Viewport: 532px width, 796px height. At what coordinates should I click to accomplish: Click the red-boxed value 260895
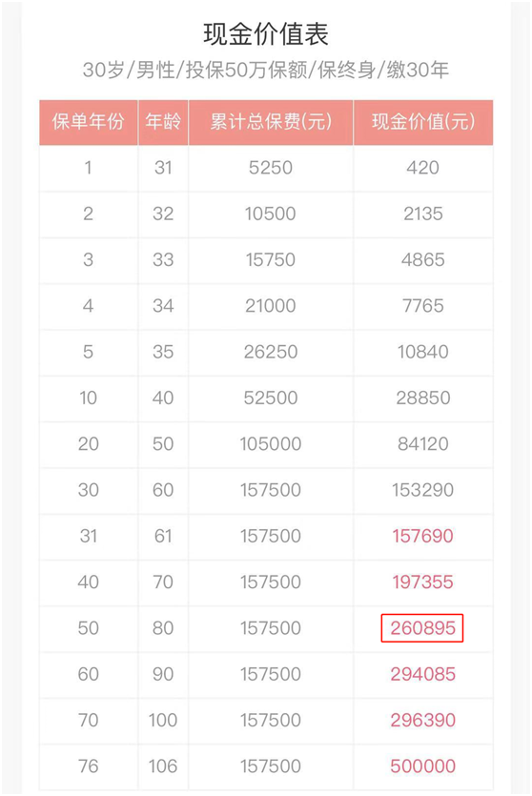[x=422, y=628]
